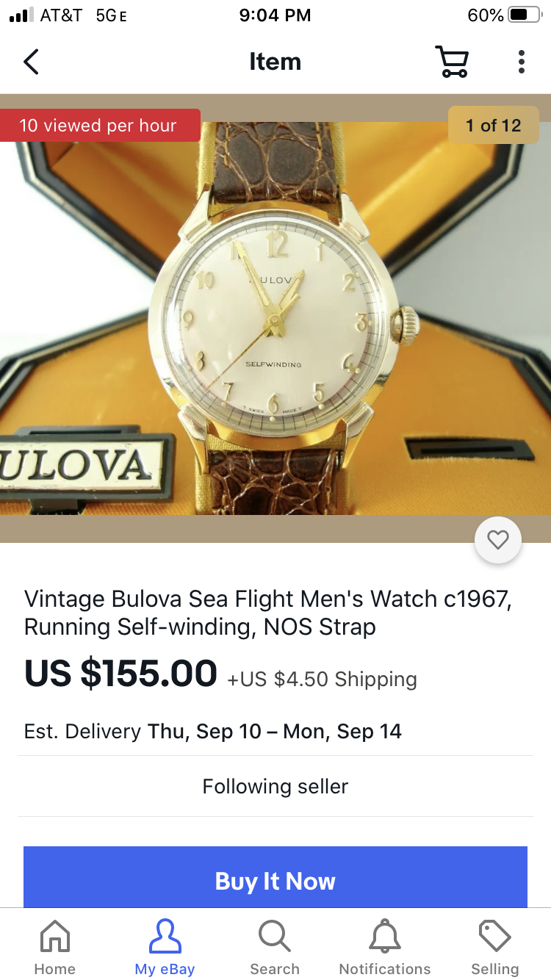Open the three-dot more options menu
The image size is (551, 980).
[x=522, y=62]
